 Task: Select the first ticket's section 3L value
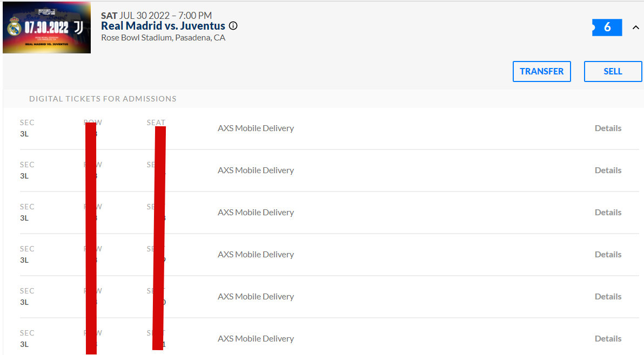click(x=24, y=134)
